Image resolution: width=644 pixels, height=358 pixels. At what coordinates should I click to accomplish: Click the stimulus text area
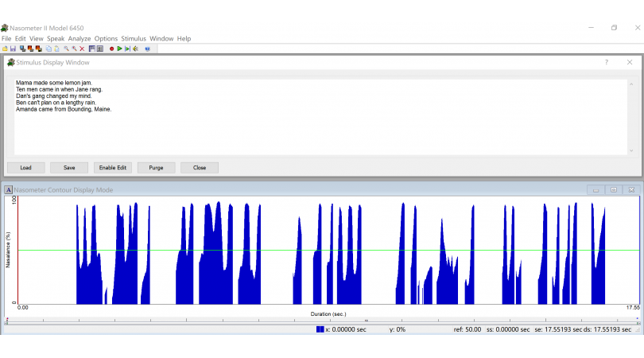(x=318, y=127)
